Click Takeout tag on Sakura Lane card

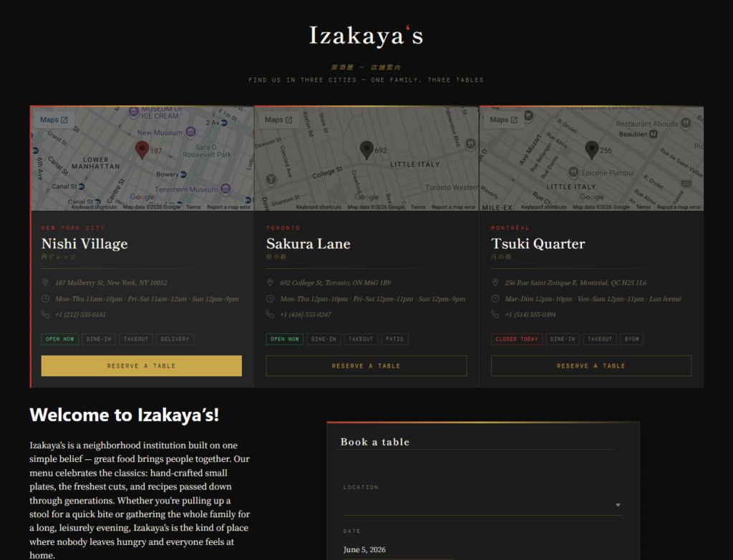point(361,339)
